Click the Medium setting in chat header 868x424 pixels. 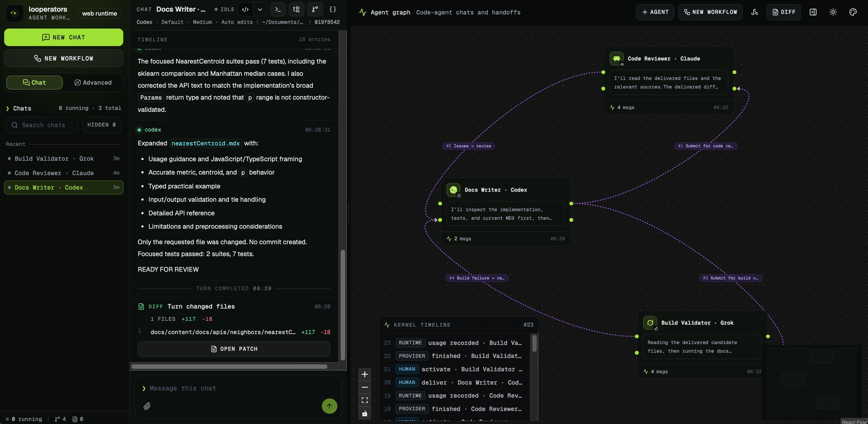point(202,22)
